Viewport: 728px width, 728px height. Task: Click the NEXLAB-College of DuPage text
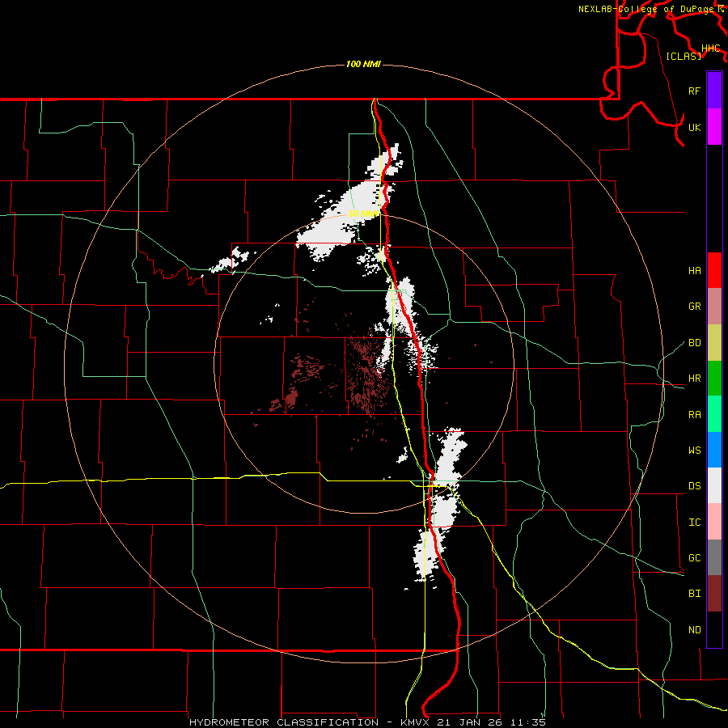[x=648, y=9]
